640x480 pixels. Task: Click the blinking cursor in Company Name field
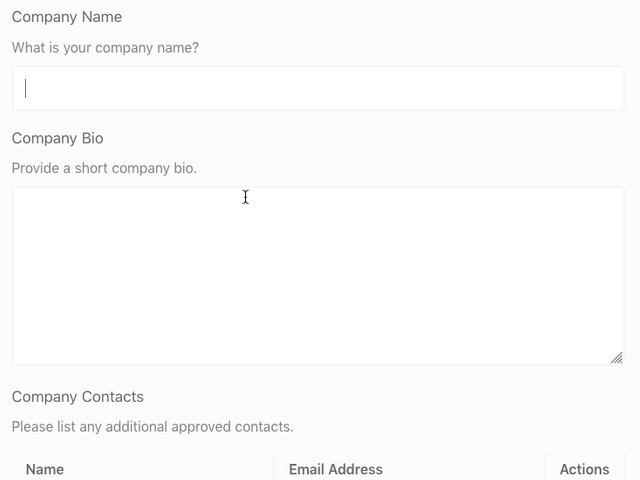tap(26, 89)
